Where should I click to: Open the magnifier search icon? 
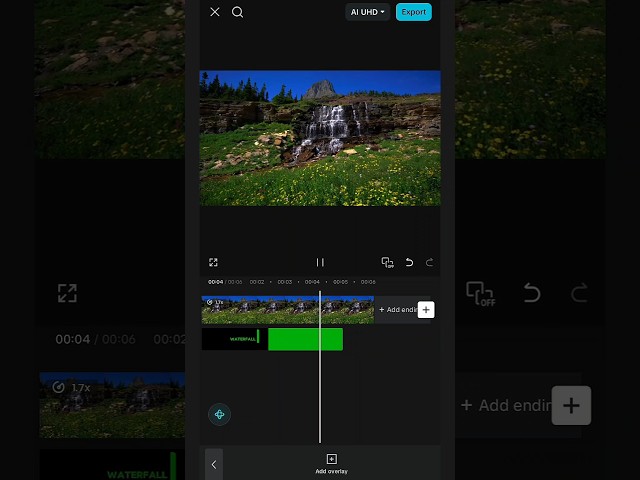coord(237,12)
